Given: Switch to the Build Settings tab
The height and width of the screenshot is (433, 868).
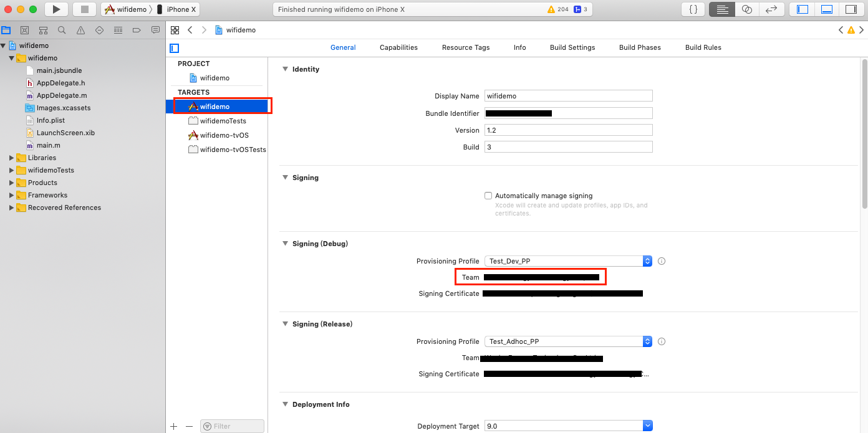Looking at the screenshot, I should (x=572, y=47).
